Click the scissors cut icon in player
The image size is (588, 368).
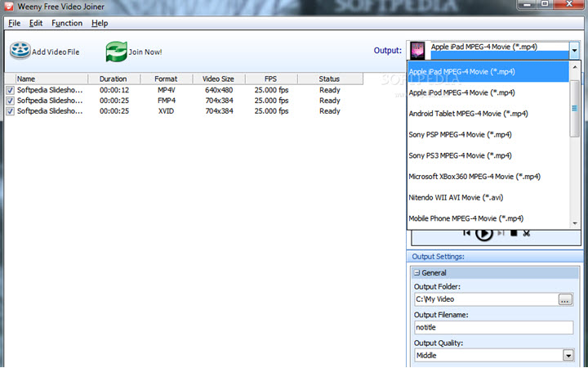[527, 233]
